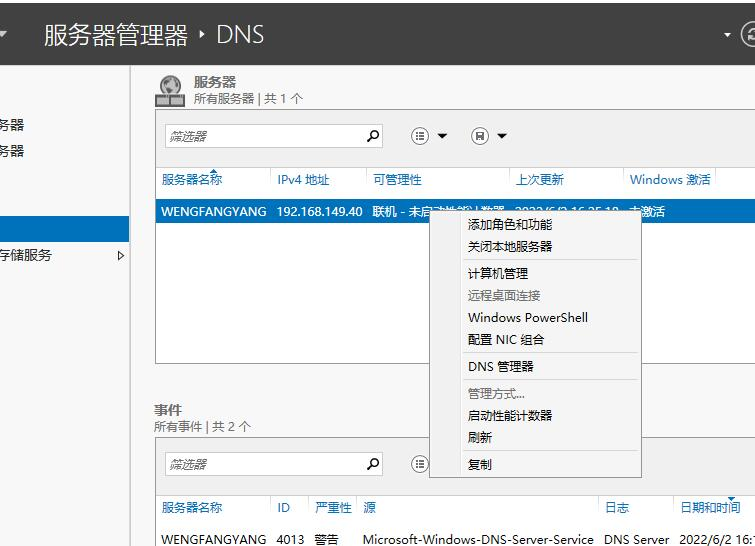Select the event row with ID 4013
Screen dimensions: 755x546
tap(455, 539)
